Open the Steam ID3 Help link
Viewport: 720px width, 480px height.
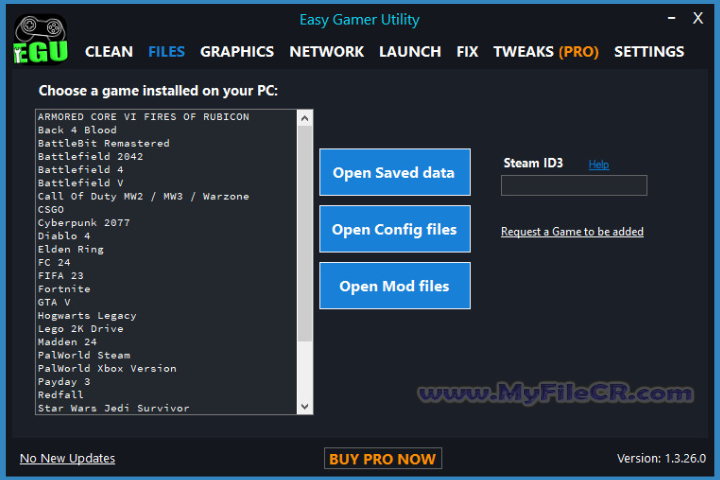[599, 164]
